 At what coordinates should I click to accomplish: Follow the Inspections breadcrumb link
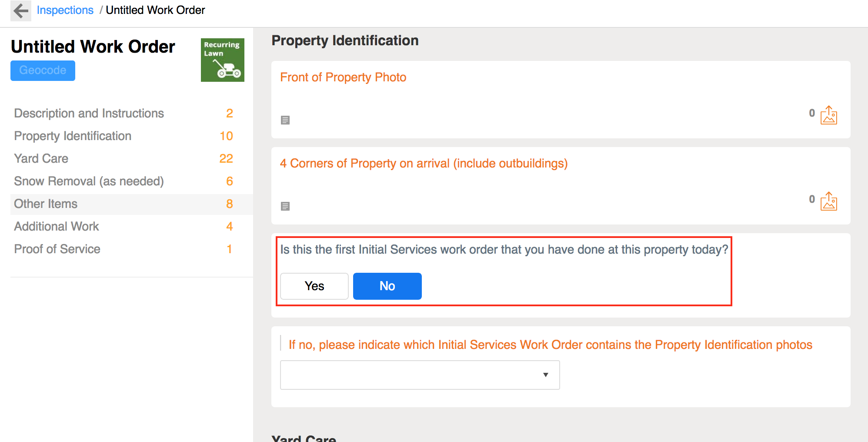pyautogui.click(x=65, y=10)
